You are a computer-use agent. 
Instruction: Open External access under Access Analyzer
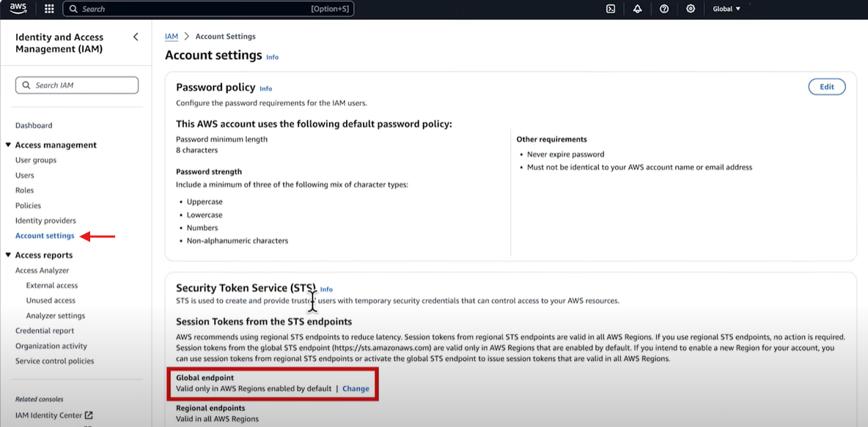click(52, 286)
